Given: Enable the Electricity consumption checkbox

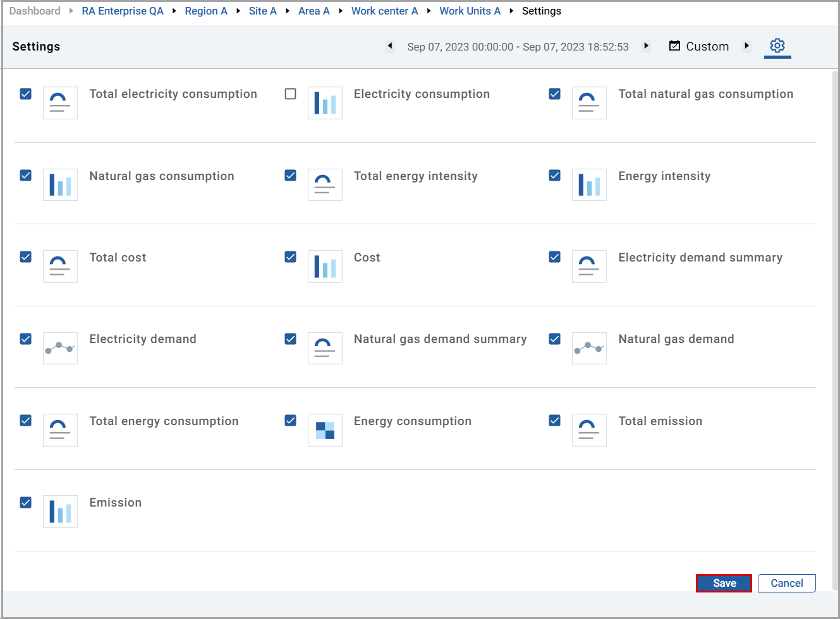Looking at the screenshot, I should (290, 93).
